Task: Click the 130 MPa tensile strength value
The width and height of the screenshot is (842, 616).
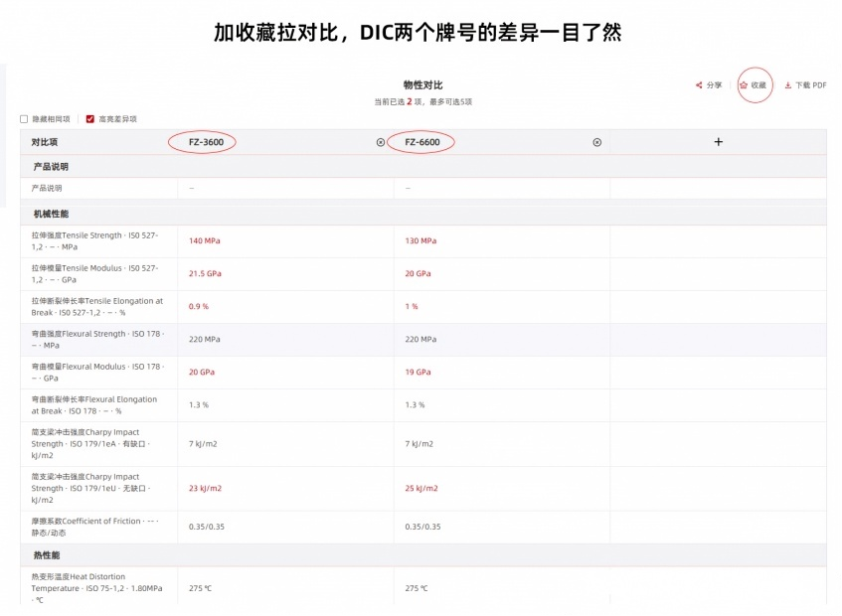Action: [421, 240]
